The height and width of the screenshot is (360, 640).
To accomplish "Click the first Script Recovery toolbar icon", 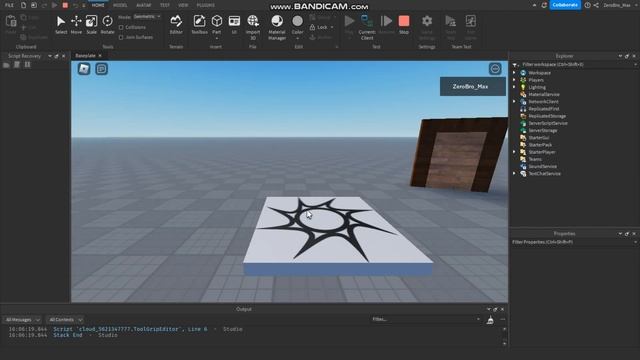I will point(6,65).
